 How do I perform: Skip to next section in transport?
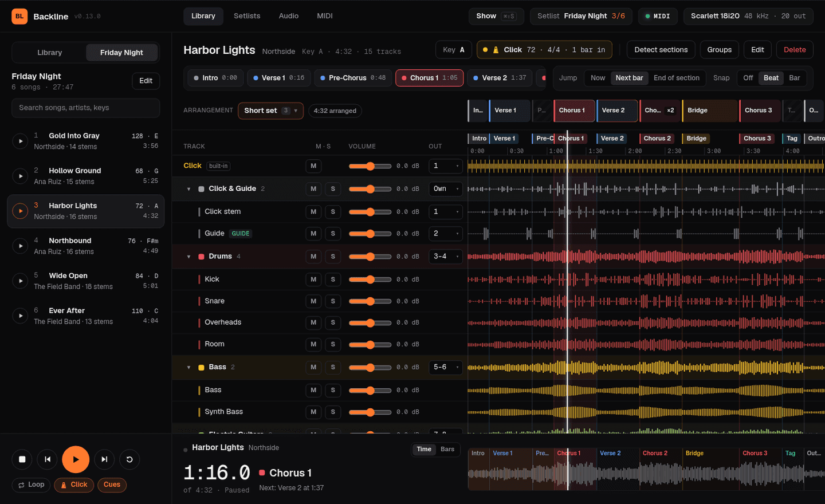click(104, 459)
